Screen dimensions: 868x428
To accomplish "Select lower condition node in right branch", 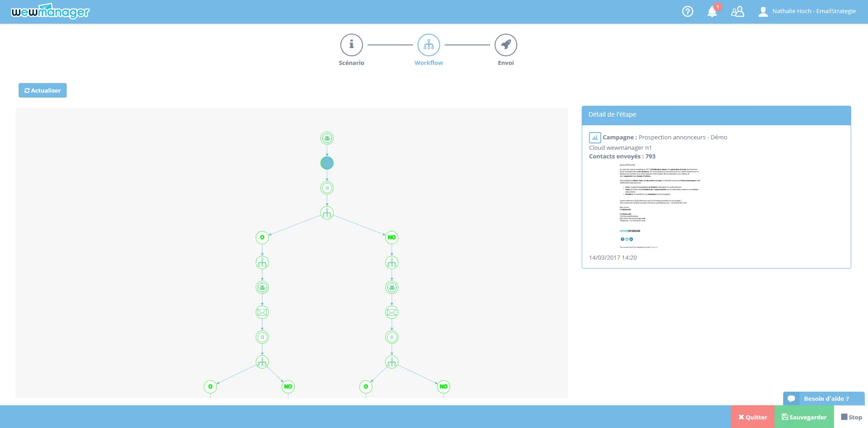I will tap(392, 362).
